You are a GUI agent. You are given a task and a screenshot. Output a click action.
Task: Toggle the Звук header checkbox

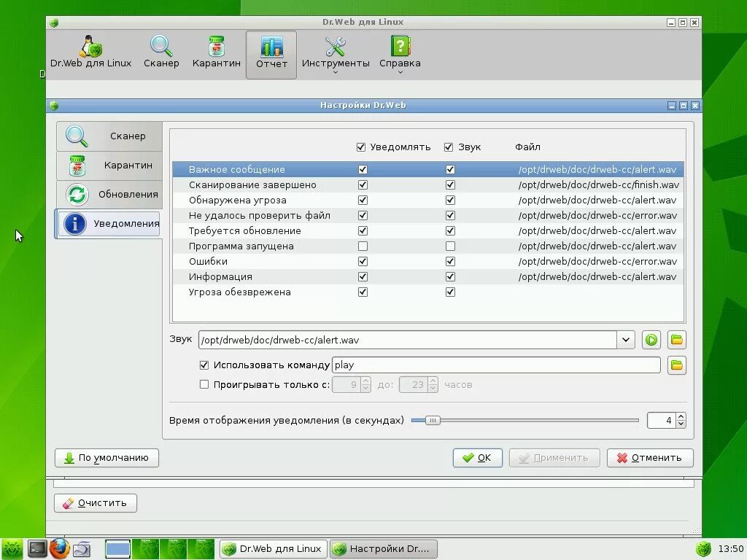coord(449,147)
